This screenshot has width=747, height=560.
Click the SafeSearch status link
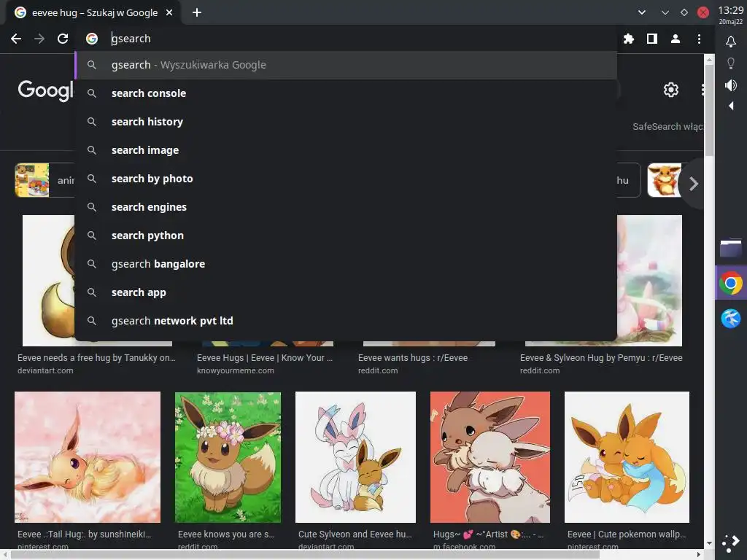pyautogui.click(x=668, y=127)
